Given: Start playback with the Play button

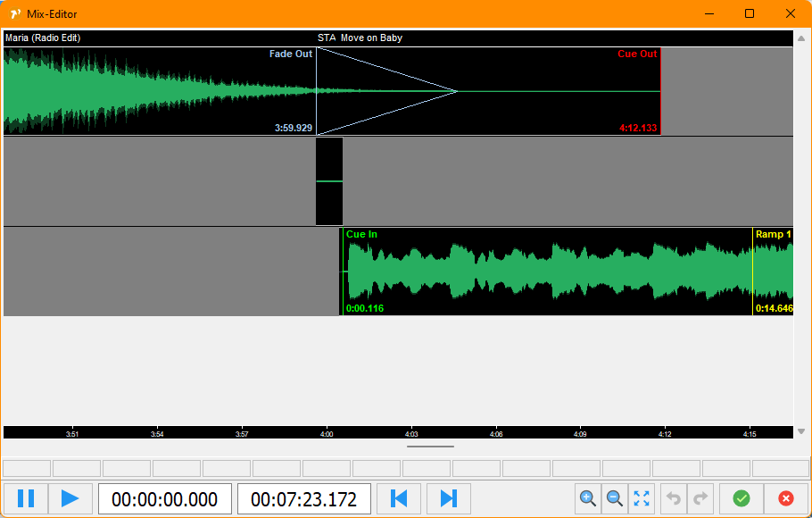Looking at the screenshot, I should coord(70,499).
